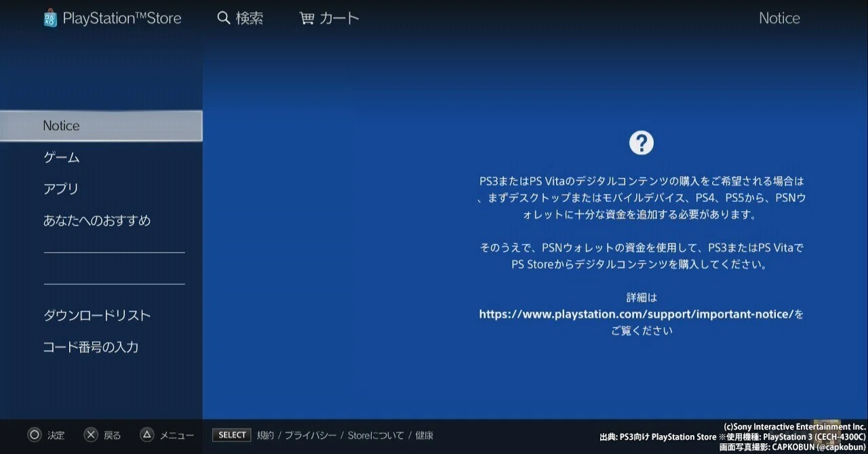Click 健康 in the footer
This screenshot has width=868, height=454.
pos(424,436)
